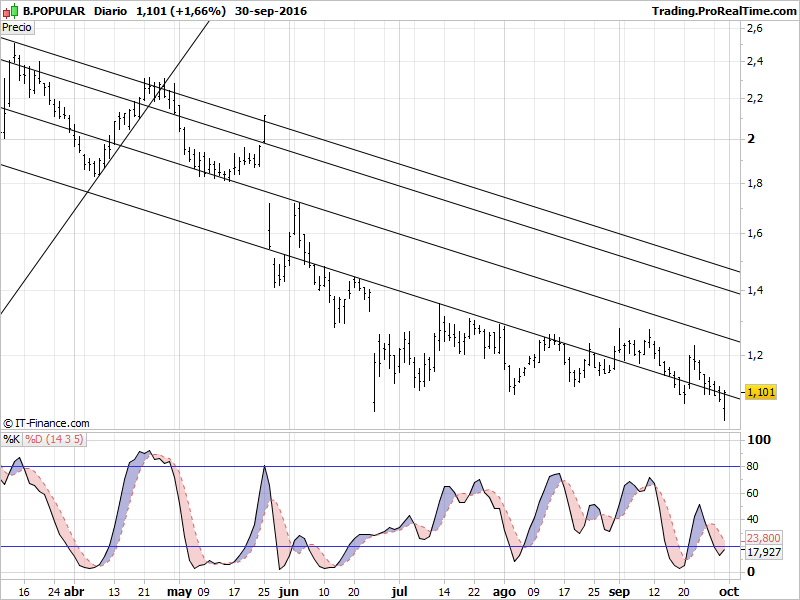Select the %K indicator label
The image size is (800, 600).
point(12,439)
